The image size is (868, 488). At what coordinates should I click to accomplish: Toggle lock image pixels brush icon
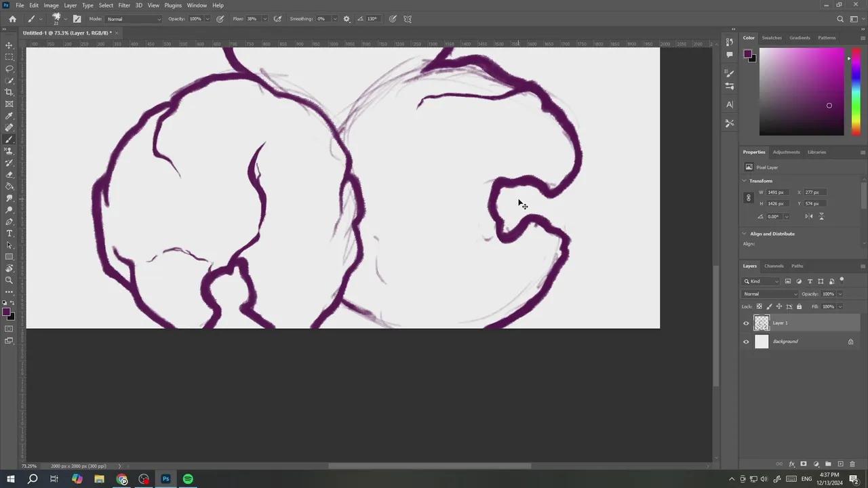[x=769, y=306]
